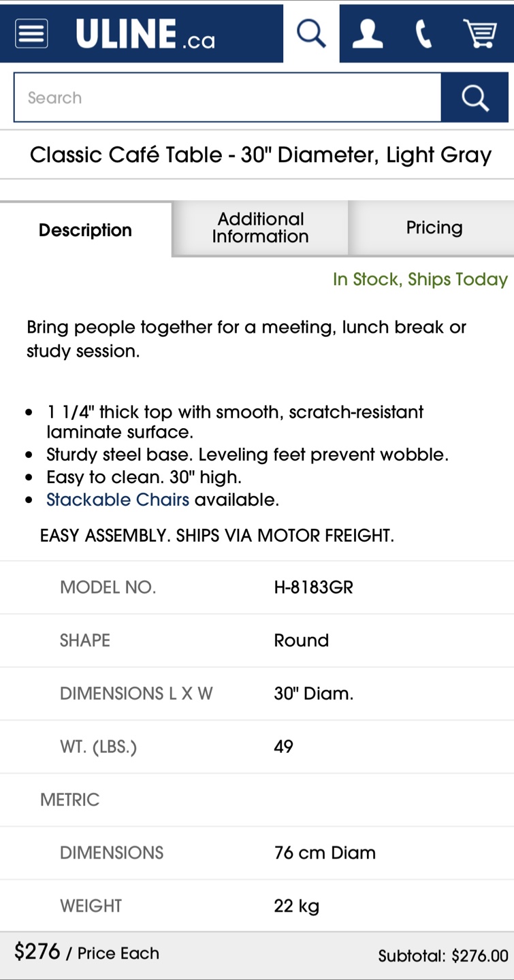Screen dimensions: 514x980
Task: Select the 76 cm Diam dimension value
Action: point(325,853)
